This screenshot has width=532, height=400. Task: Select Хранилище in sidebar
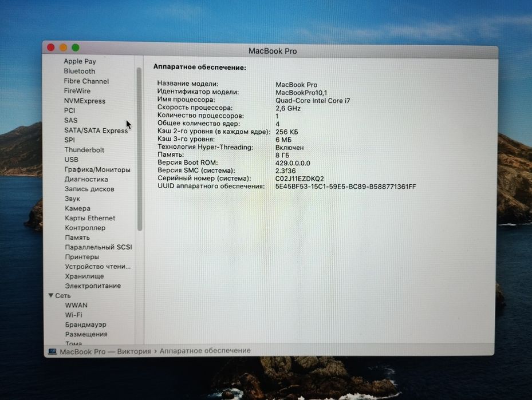tap(85, 276)
